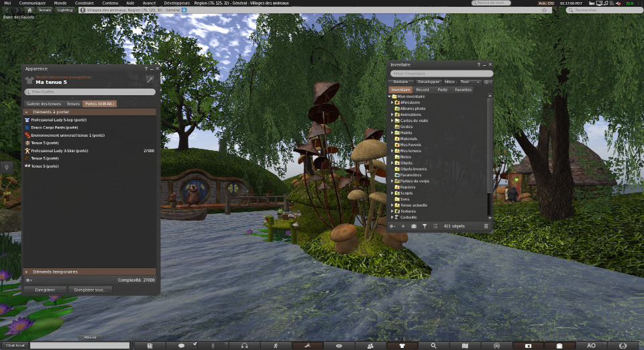The height and width of the screenshot is (350, 644).
Task: Toggle the AO button in bottom toolbar
Action: tap(591, 345)
